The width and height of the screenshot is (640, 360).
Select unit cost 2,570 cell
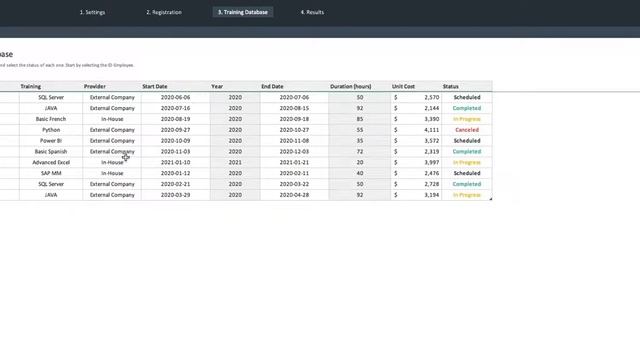pyautogui.click(x=416, y=98)
